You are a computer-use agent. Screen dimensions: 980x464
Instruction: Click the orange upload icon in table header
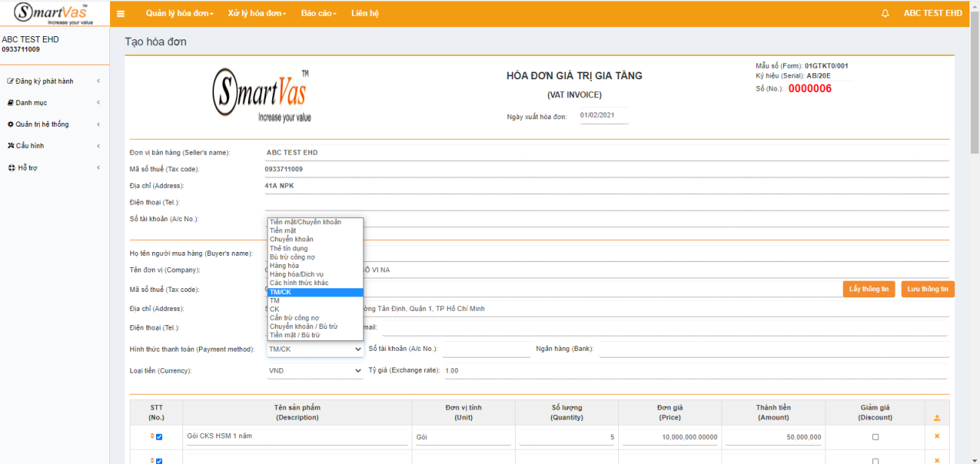[937, 418]
